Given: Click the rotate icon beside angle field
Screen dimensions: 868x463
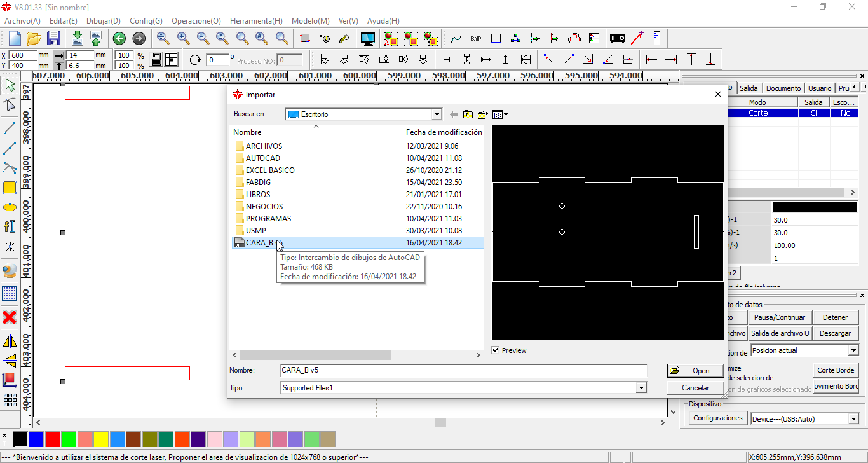Looking at the screenshot, I should 196,60.
